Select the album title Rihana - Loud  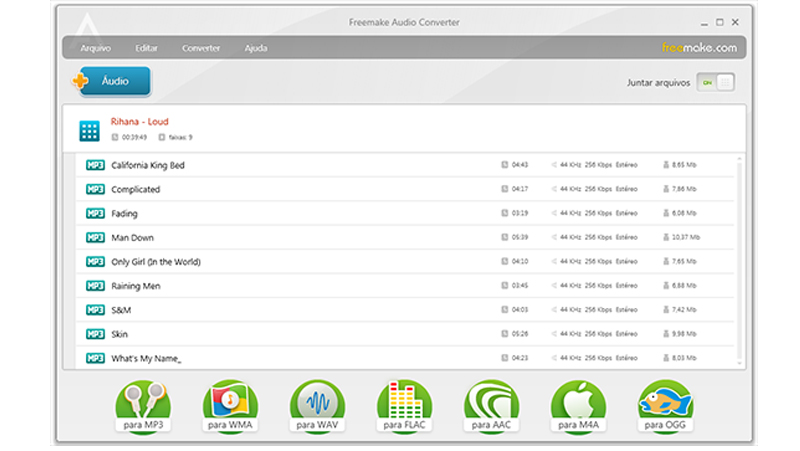(x=139, y=121)
